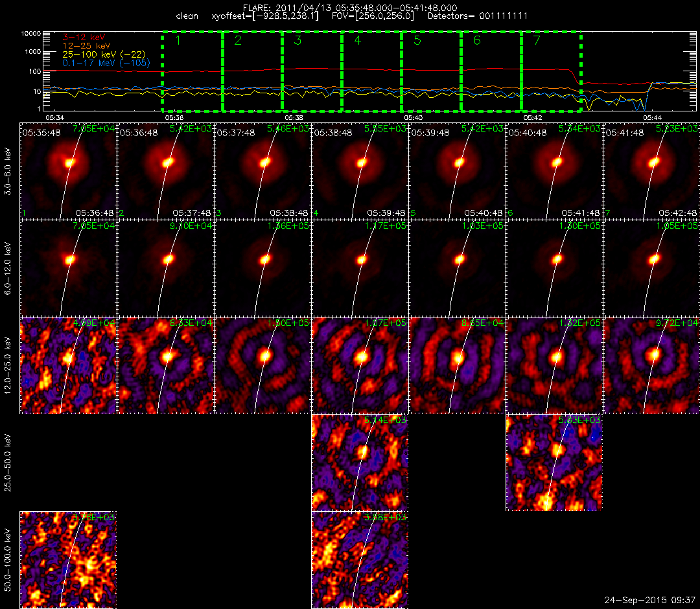The image size is (700, 609).
Task: Click the '50.0-100.0 keV' row label
Action: [8, 560]
